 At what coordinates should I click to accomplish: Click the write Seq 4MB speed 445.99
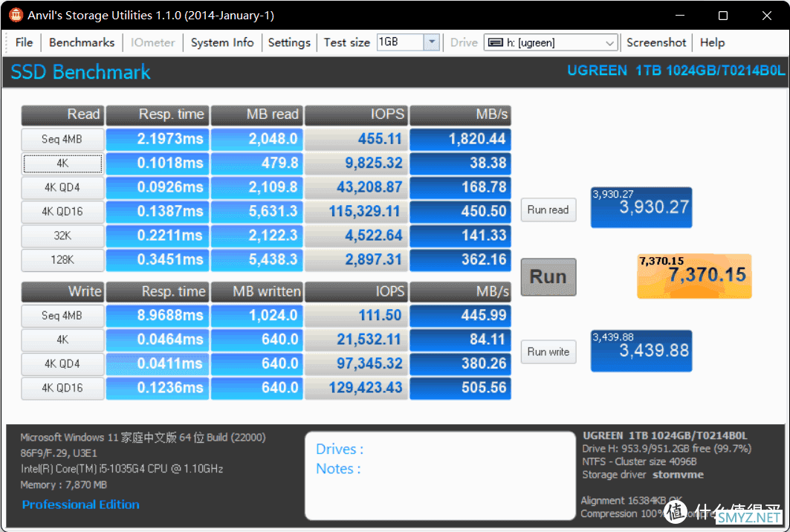coord(460,315)
